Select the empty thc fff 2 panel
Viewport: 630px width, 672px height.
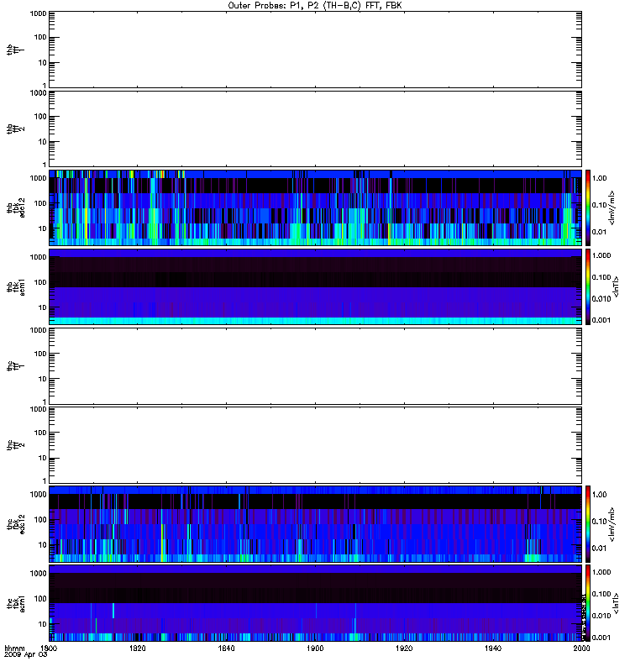pyautogui.click(x=315, y=445)
